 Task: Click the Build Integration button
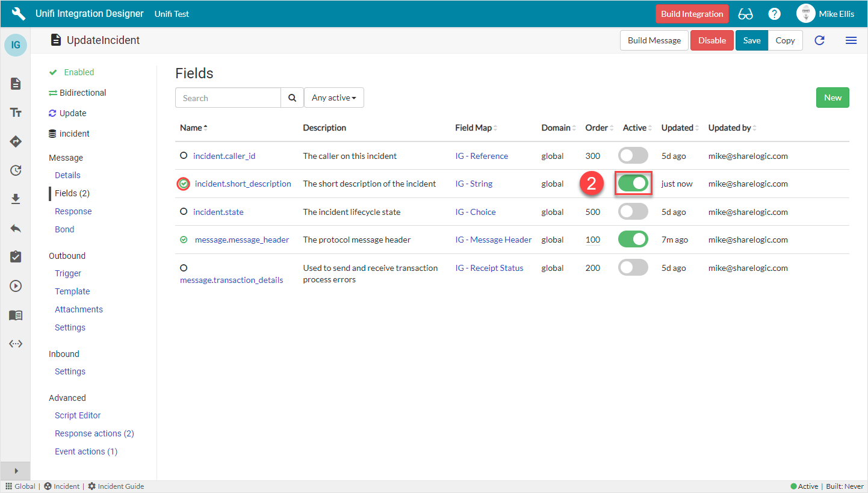(692, 14)
